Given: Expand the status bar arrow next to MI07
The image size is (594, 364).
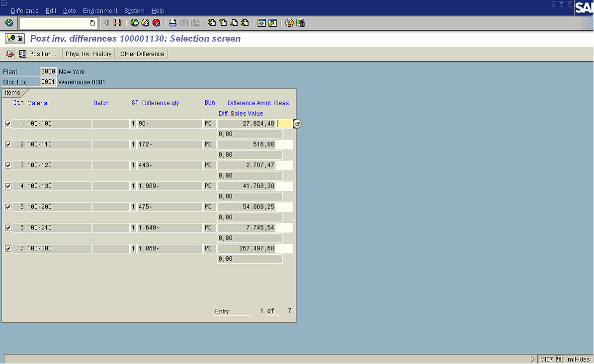Looking at the screenshot, I should pyautogui.click(x=533, y=359).
